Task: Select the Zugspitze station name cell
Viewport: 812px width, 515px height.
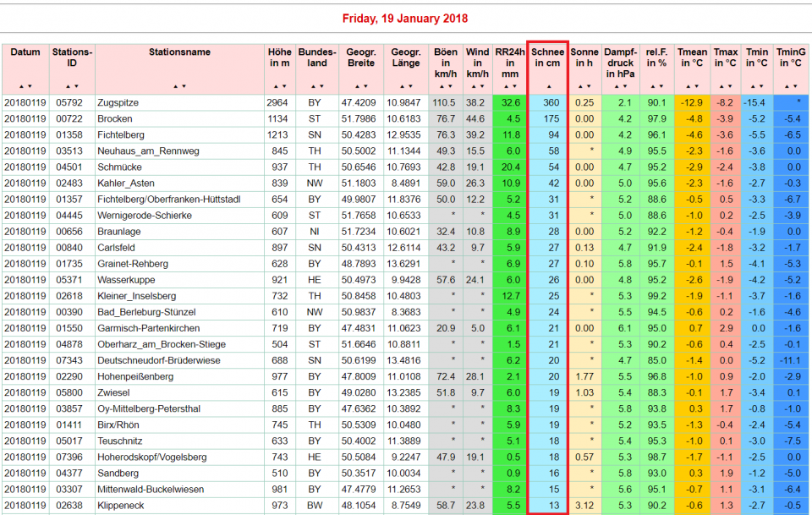Action: [118, 102]
